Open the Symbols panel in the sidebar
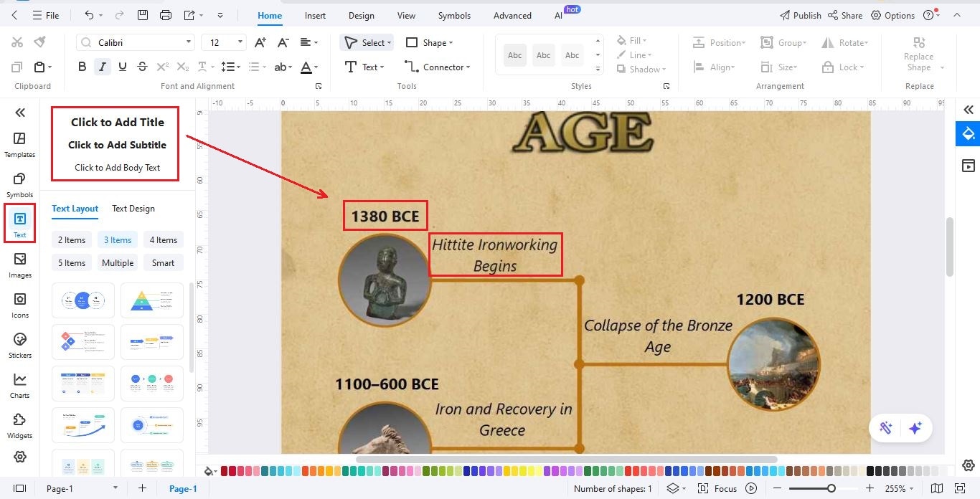 point(19,182)
